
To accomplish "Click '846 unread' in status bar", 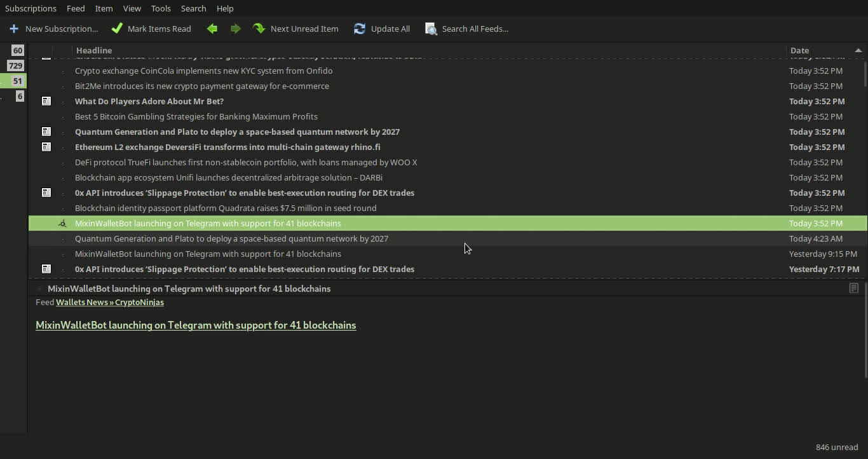I will (837, 447).
